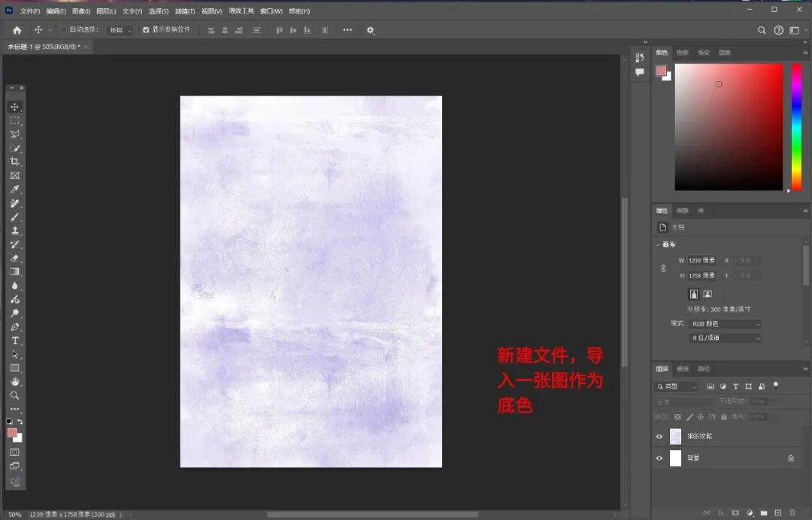Collapse the 画布 section in Properties
The height and width of the screenshot is (520, 812).
[659, 245]
